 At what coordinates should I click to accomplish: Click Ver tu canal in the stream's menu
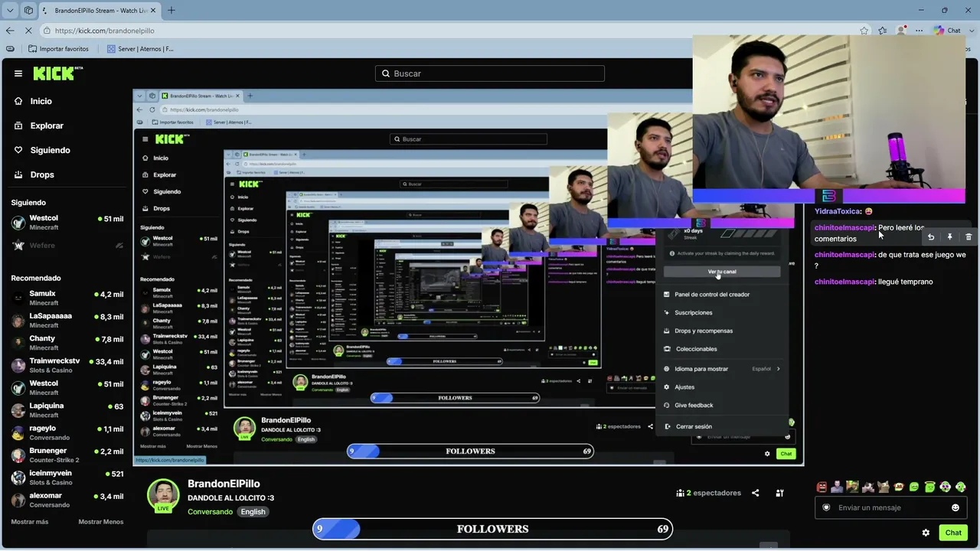tap(722, 272)
